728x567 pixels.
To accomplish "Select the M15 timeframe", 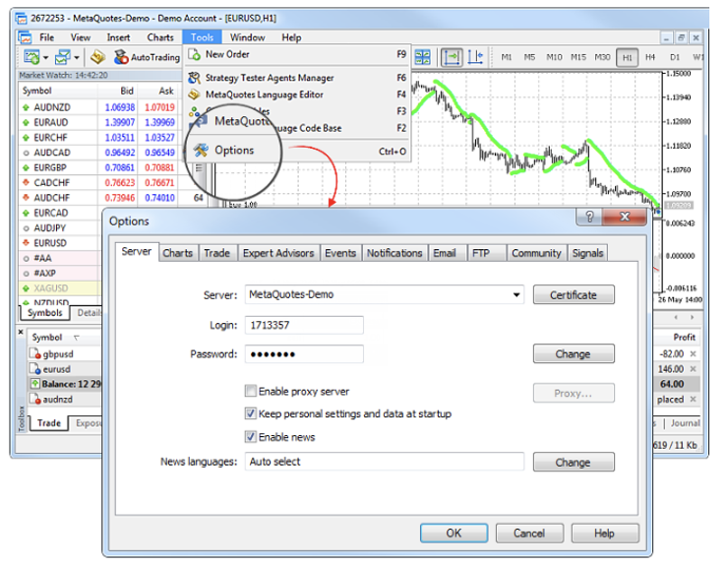I will [578, 57].
